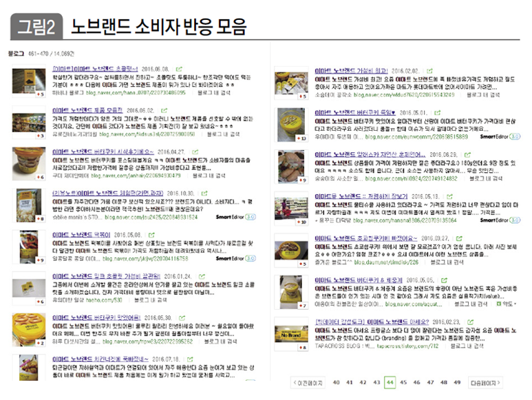Open post titled 이마트 노브랜드 떡볶이
The width and height of the screenshot is (532, 400).
[x=81, y=235]
